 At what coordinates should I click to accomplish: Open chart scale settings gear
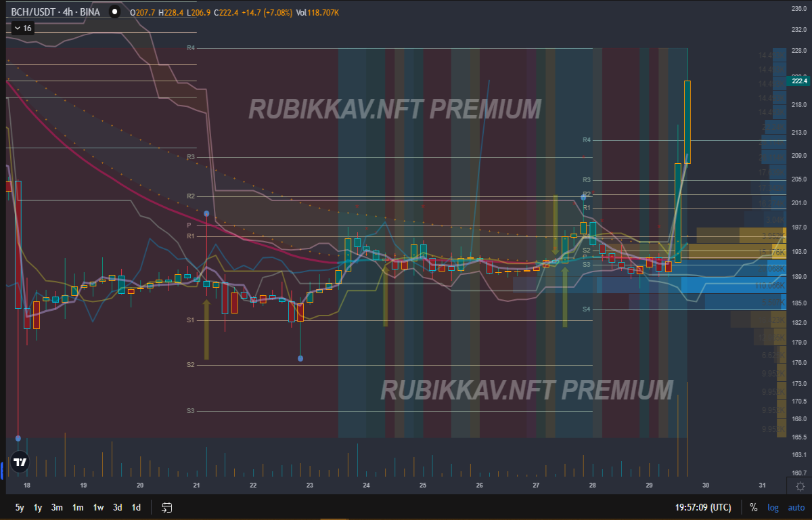[x=800, y=486]
